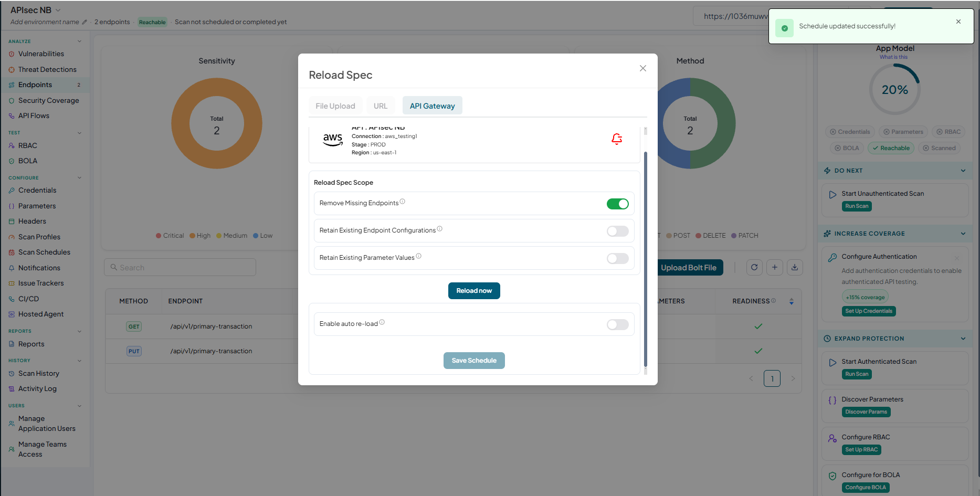Toggle off Remove Missing Endpoints switch
980x496 pixels.
(618, 204)
